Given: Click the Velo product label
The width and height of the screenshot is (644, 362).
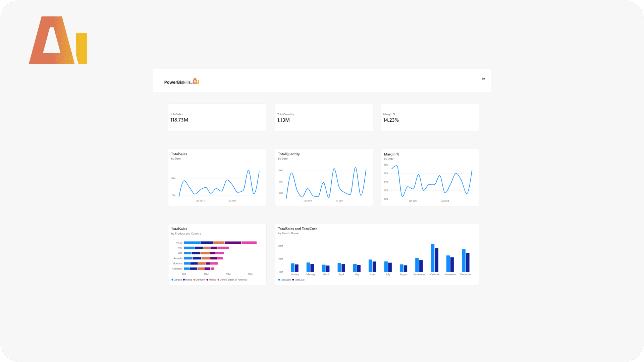Looking at the screenshot, I should click(x=180, y=253).
